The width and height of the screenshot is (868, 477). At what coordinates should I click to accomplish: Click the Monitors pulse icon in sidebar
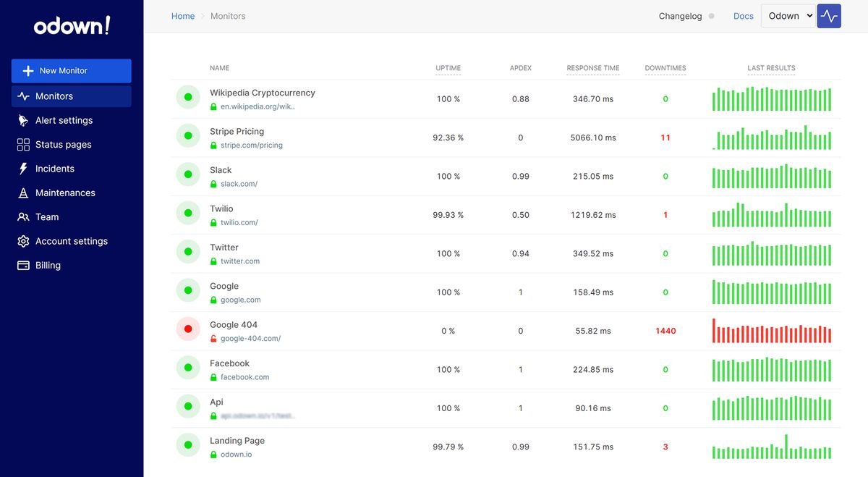[23, 96]
